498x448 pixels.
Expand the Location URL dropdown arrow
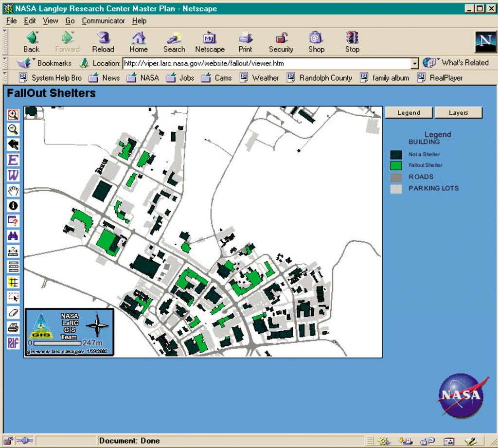click(414, 64)
